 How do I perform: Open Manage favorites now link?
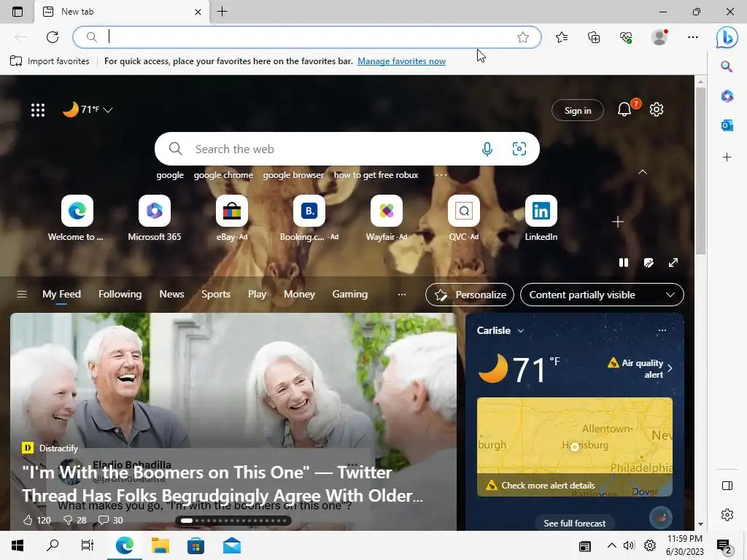tap(402, 61)
